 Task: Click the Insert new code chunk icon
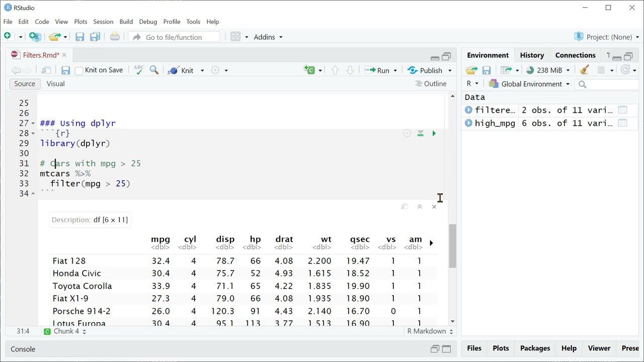(x=309, y=70)
